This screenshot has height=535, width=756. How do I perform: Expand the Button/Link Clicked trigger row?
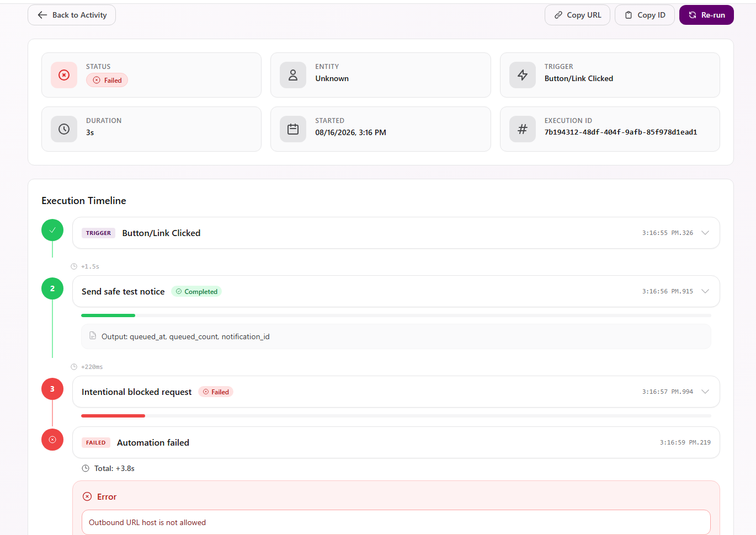tap(705, 233)
